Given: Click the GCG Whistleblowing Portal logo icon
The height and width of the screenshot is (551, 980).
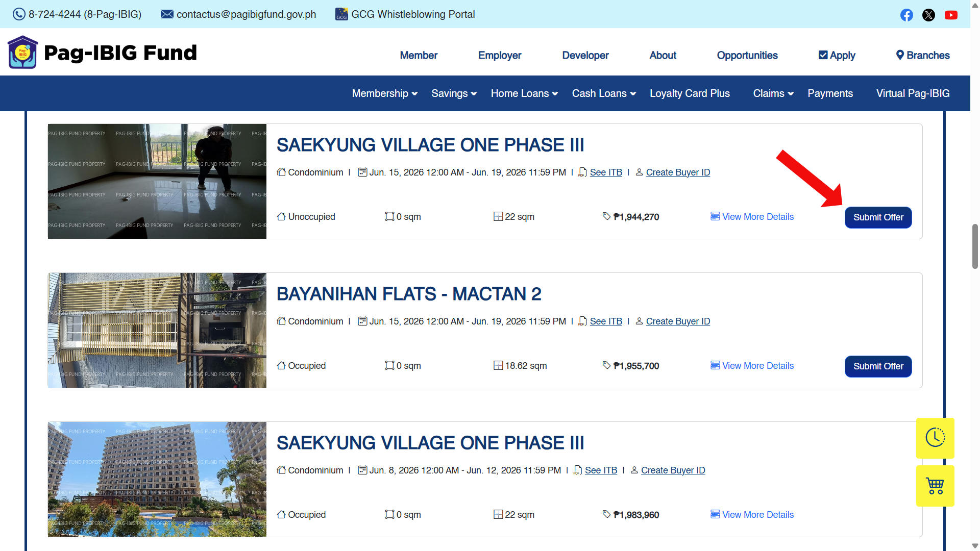Looking at the screenshot, I should 341,14.
